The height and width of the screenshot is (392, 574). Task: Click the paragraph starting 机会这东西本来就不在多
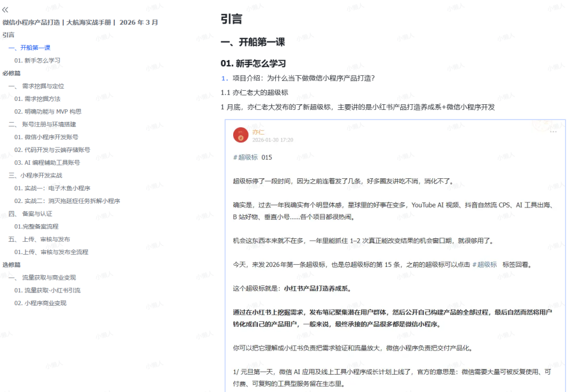364,241
